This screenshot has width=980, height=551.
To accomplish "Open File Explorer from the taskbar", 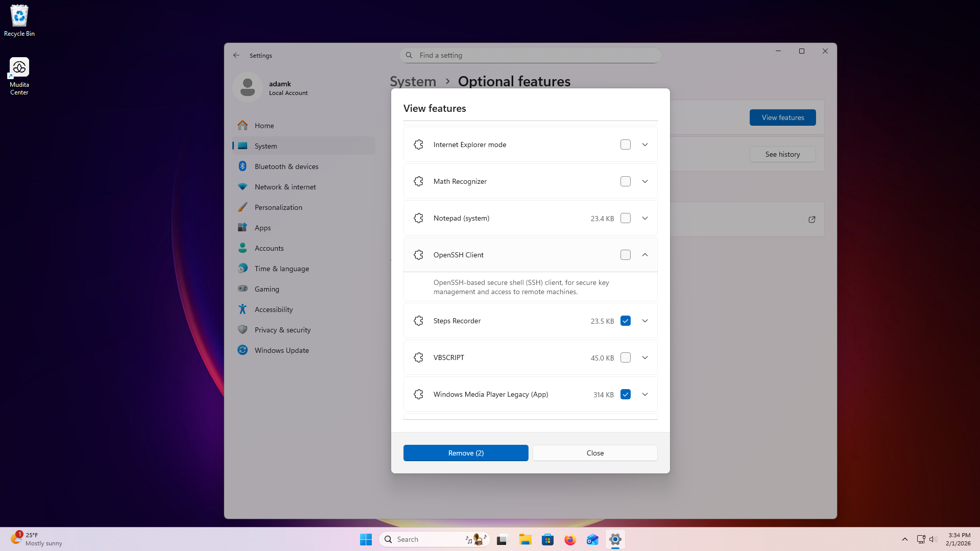I will (x=525, y=539).
